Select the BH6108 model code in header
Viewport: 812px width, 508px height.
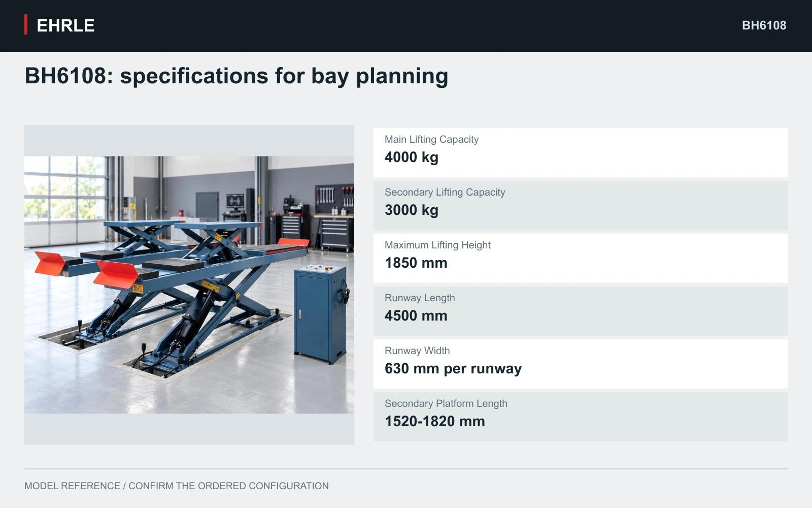pyautogui.click(x=764, y=25)
